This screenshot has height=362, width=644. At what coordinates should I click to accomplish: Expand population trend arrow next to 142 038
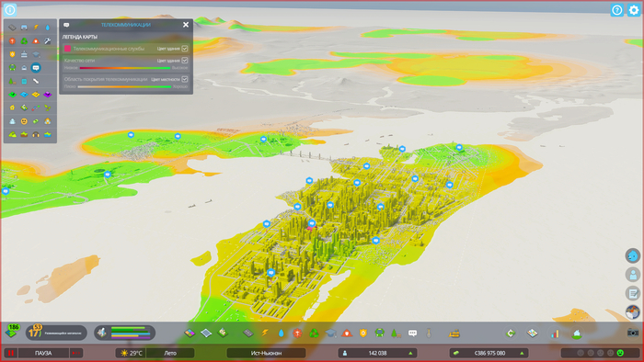pyautogui.click(x=410, y=353)
